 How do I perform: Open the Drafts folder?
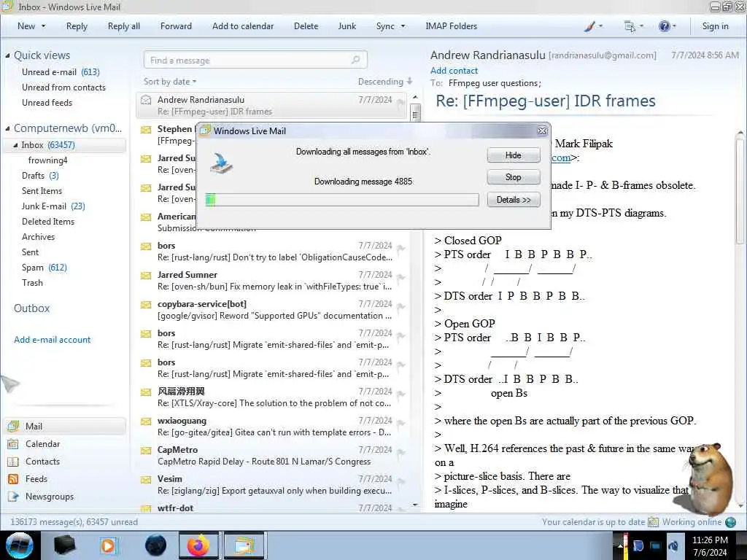coord(40,176)
